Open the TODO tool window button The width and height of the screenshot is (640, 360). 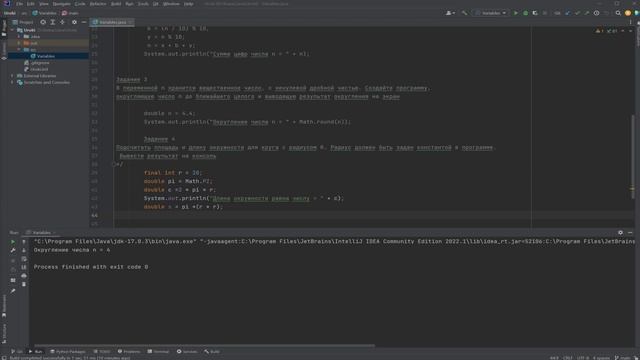click(x=102, y=351)
